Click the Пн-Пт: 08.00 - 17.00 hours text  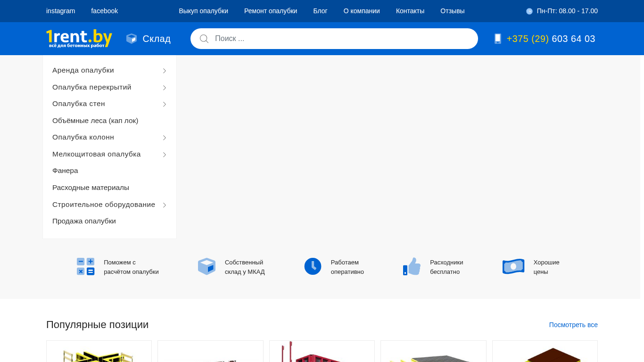pyautogui.click(x=567, y=11)
